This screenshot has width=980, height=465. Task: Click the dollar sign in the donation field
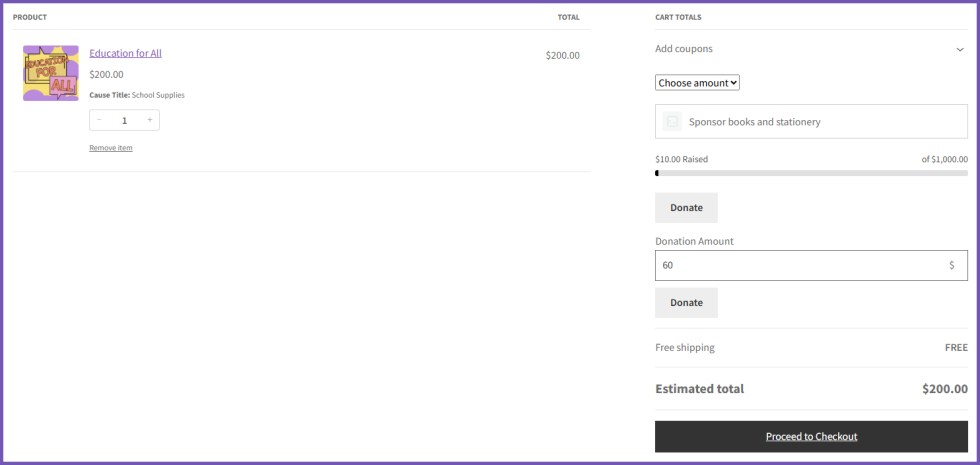(x=952, y=265)
